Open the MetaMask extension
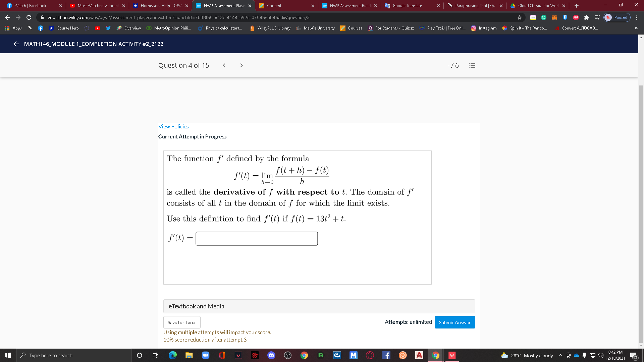Image resolution: width=644 pixels, height=362 pixels. click(554, 17)
